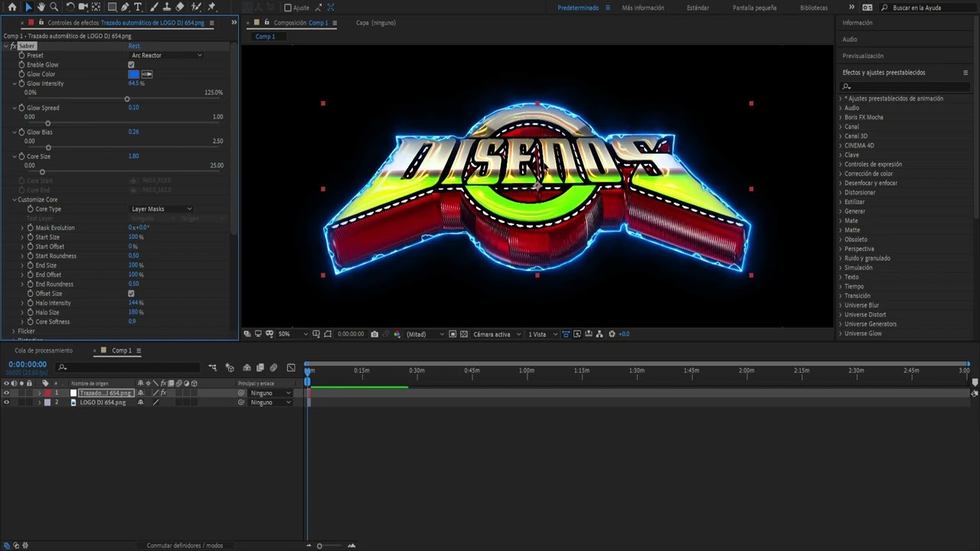Open the channel RGB color icon in the viewer

(397, 334)
